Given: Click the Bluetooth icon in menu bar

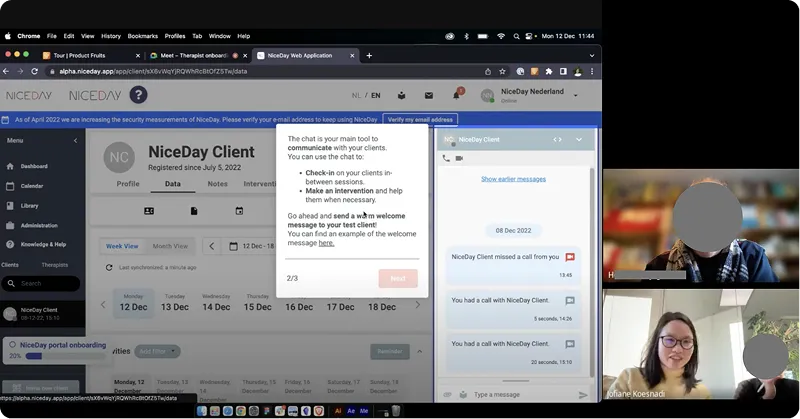Looking at the screenshot, I should pos(466,36).
